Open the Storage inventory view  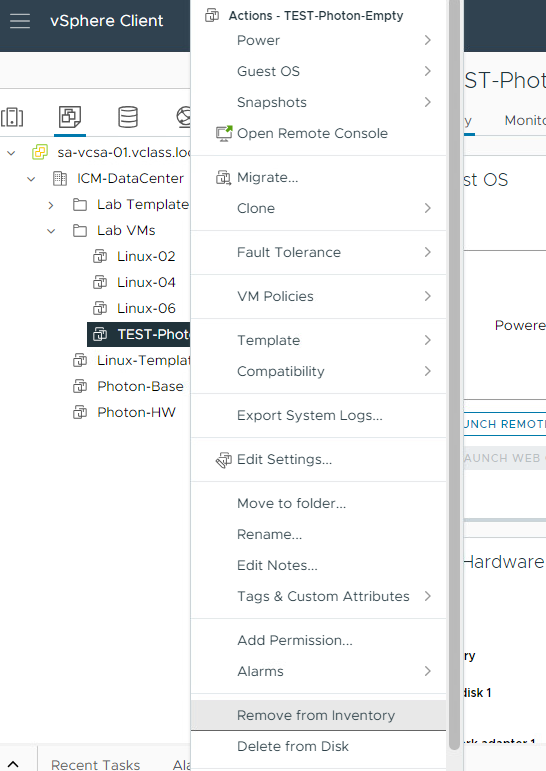click(x=128, y=117)
